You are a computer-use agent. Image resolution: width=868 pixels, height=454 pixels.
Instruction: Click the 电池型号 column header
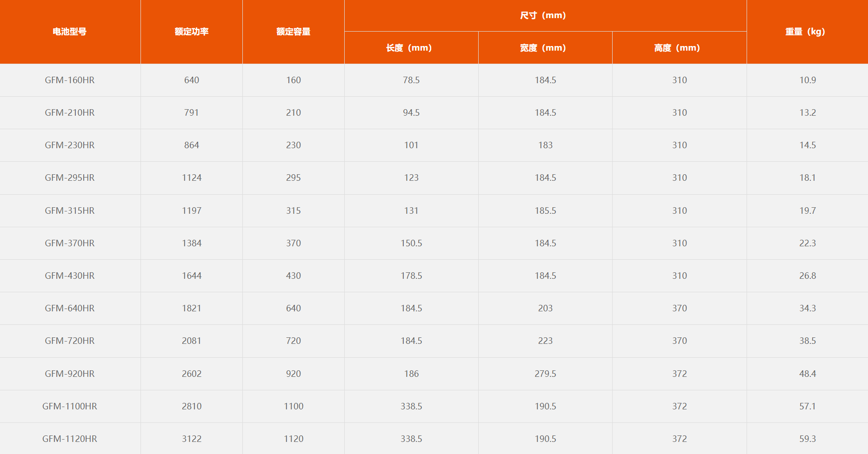[69, 32]
